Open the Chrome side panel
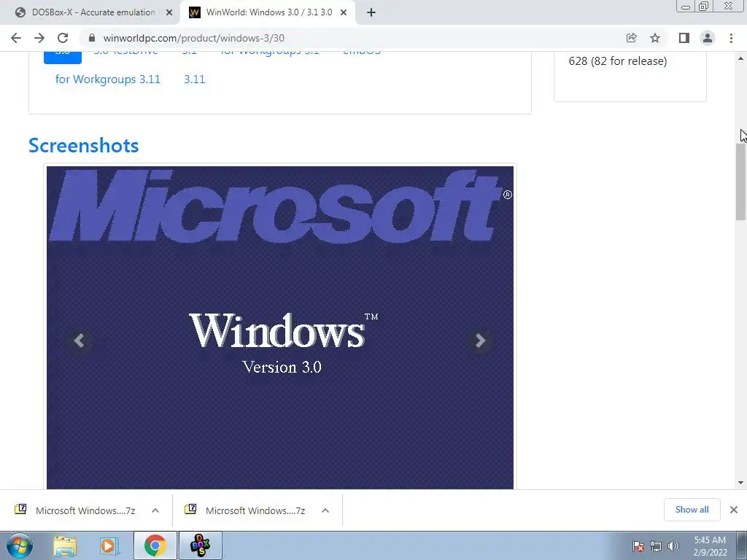The image size is (747, 560). (684, 38)
